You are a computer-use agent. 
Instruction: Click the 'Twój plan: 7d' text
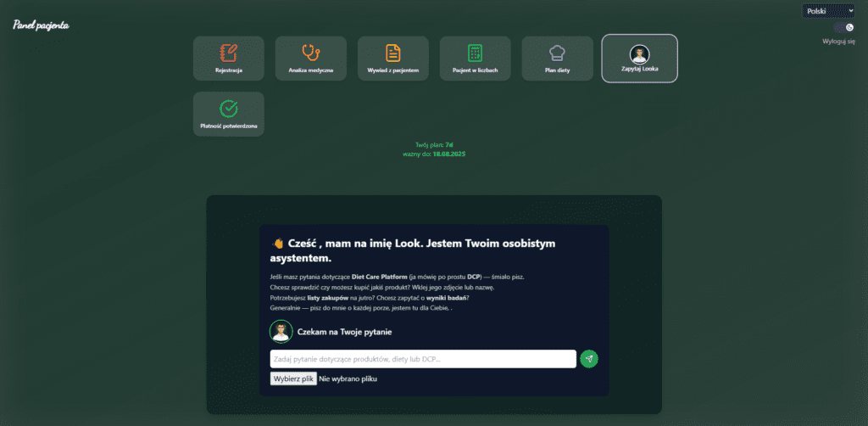pyautogui.click(x=434, y=144)
